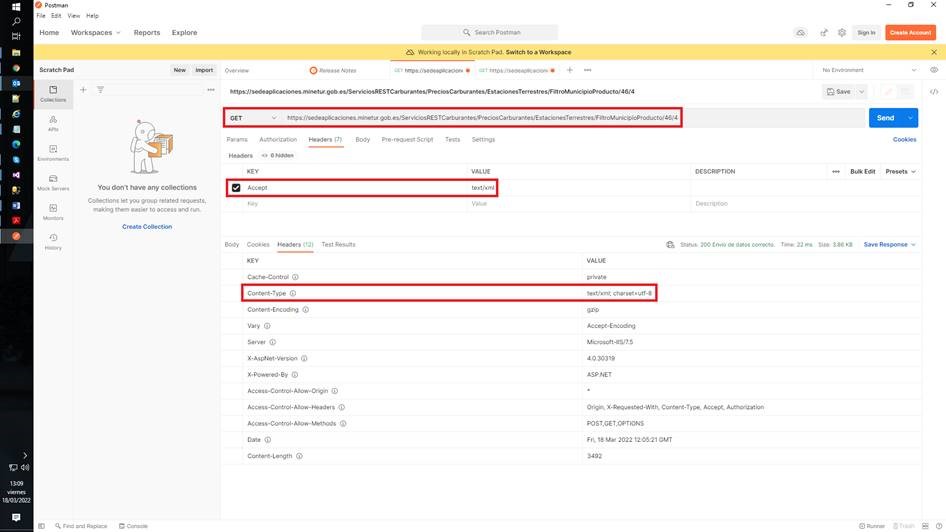Click the Create Account button

pos(910,33)
